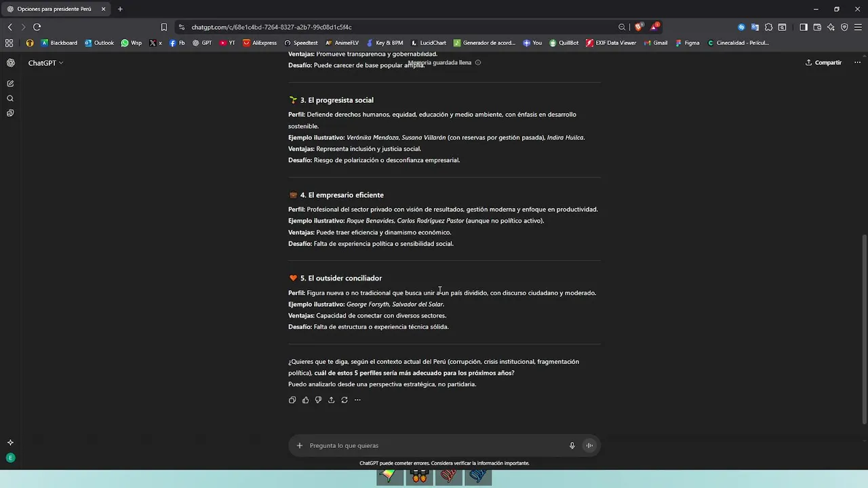Open the Outlook bookmark
This screenshot has width=868, height=488.
click(99, 43)
